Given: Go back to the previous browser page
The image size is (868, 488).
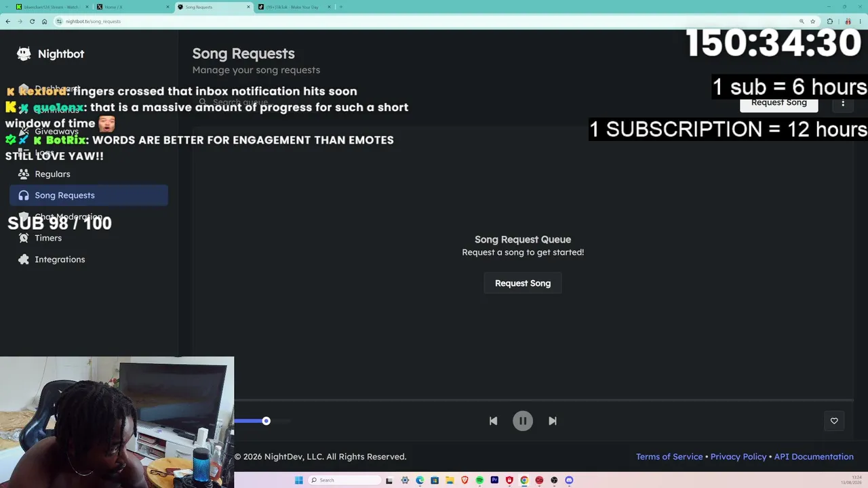Looking at the screenshot, I should 7,21.
